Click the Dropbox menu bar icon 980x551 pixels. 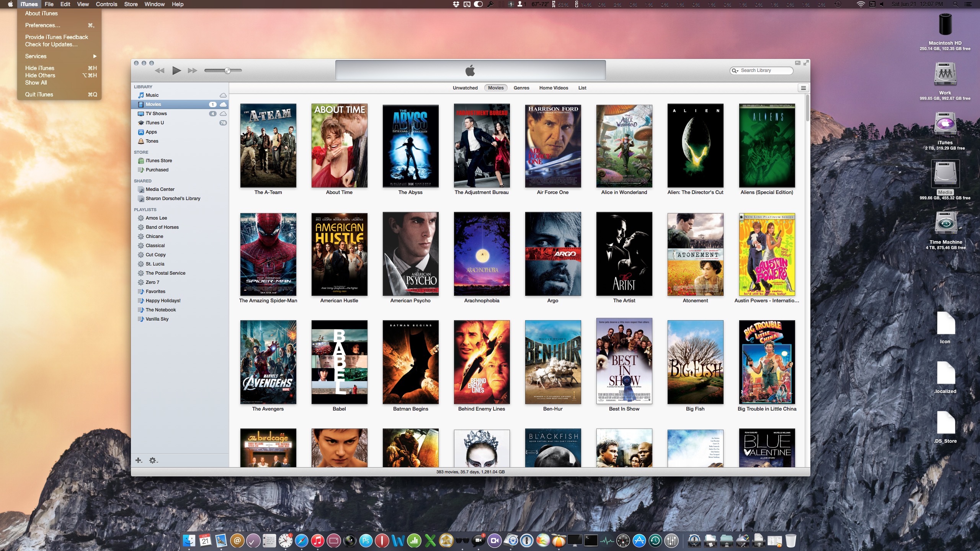[x=456, y=4]
